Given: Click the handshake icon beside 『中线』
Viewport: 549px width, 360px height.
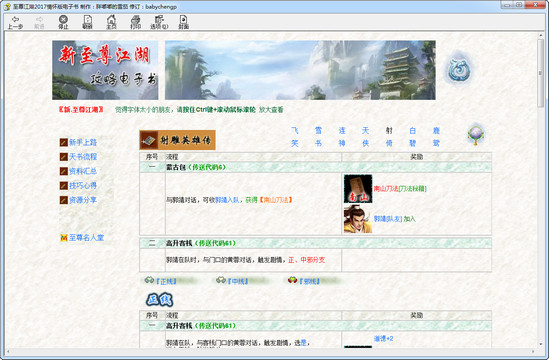Looking at the screenshot, I should pos(221,280).
